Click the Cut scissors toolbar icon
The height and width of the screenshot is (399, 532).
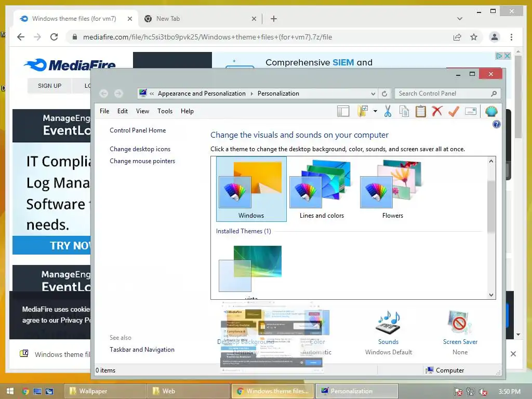point(388,111)
